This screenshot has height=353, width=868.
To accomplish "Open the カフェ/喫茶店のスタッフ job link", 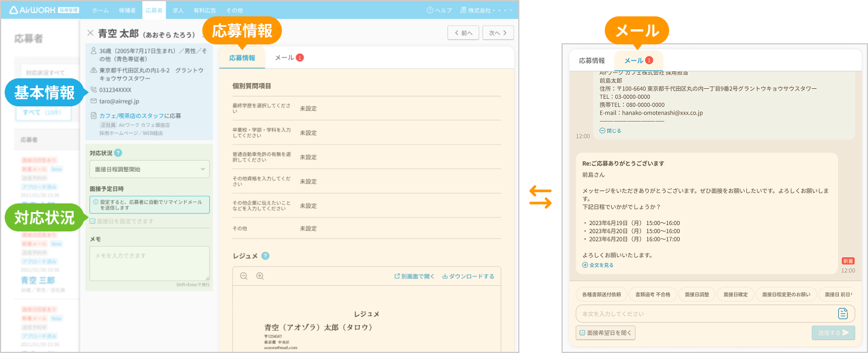I will [x=130, y=116].
